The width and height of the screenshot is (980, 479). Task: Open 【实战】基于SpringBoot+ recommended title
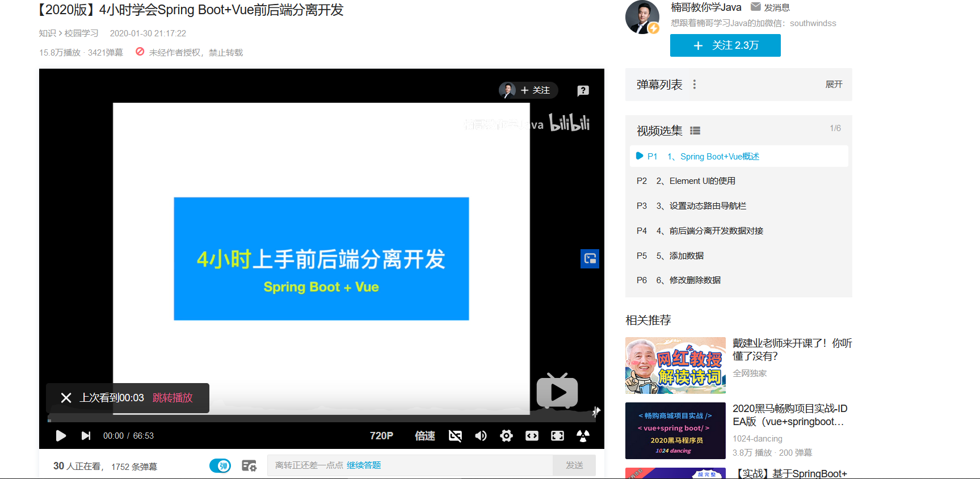[x=791, y=473]
